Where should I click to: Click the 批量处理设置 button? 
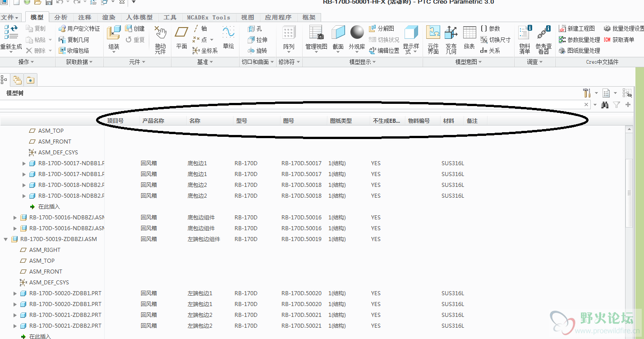tap(625, 28)
